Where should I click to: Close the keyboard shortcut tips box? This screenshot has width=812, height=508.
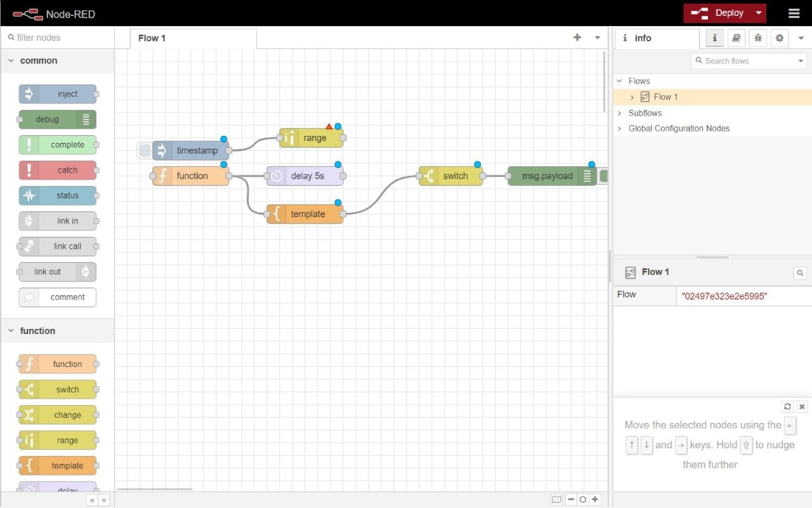pos(801,406)
